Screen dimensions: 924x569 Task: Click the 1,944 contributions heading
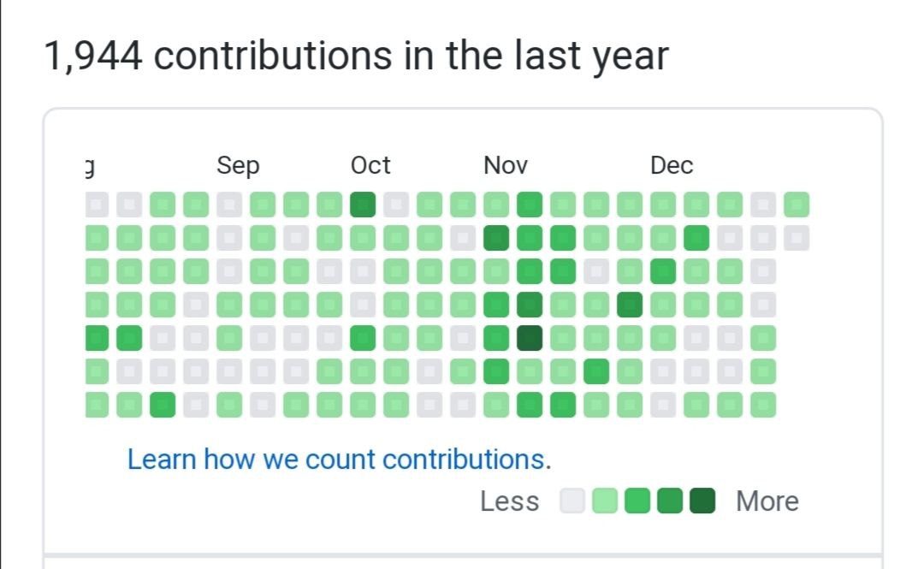[x=356, y=56]
